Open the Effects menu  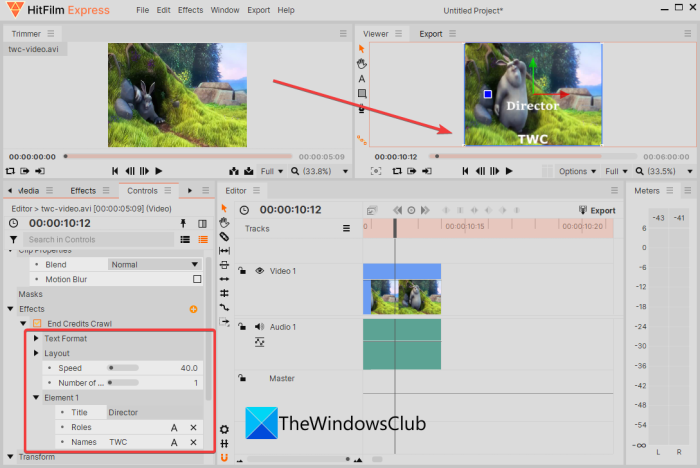pyautogui.click(x=191, y=10)
